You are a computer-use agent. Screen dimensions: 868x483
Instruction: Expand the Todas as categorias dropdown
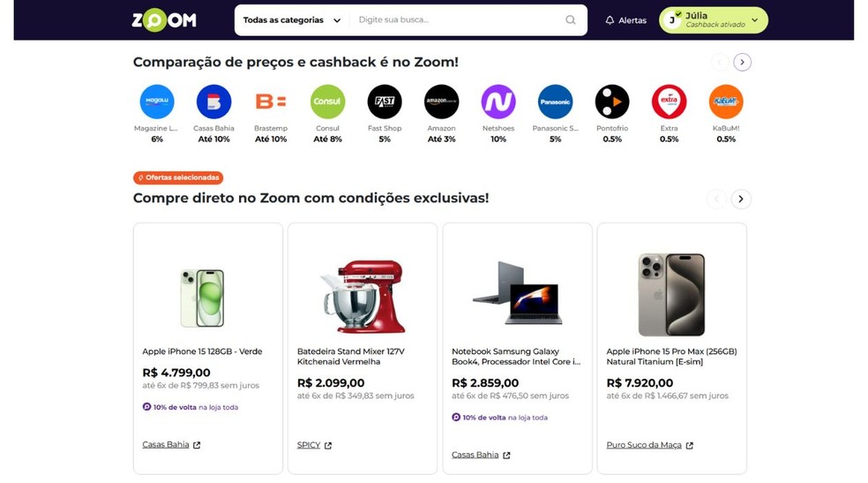click(292, 20)
